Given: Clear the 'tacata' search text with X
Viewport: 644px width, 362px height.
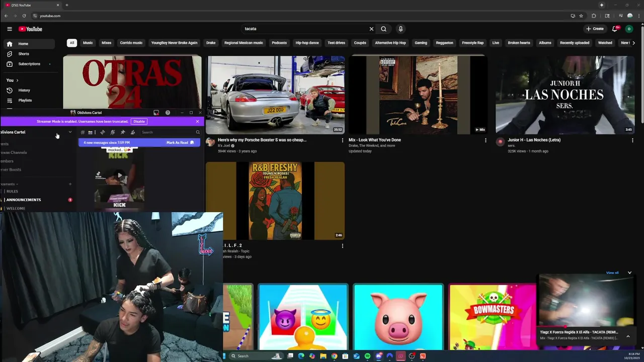Looking at the screenshot, I should click(x=371, y=29).
